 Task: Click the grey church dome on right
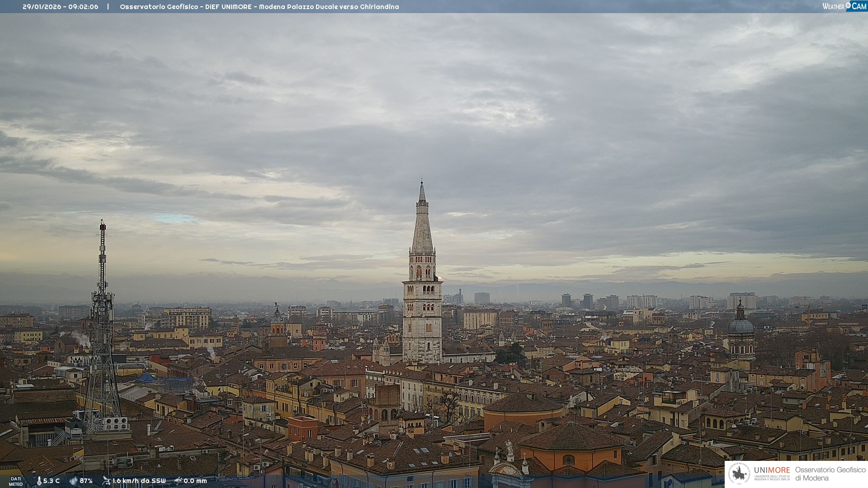[741, 325]
